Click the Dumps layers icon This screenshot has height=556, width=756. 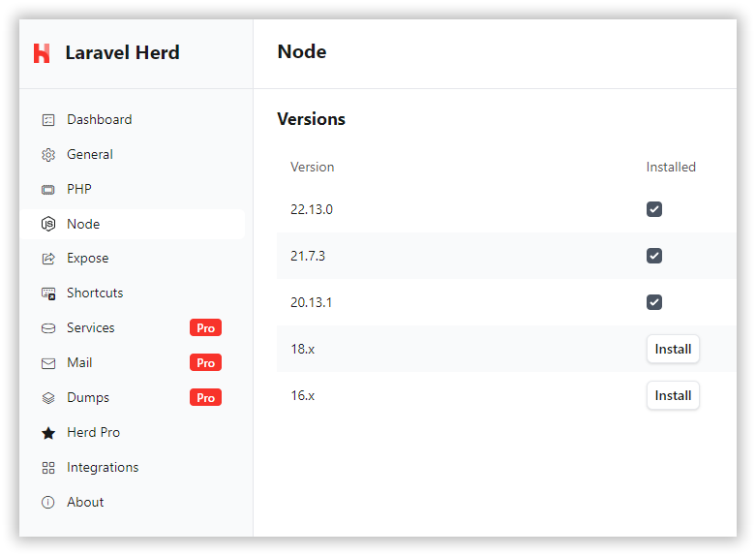click(x=48, y=398)
